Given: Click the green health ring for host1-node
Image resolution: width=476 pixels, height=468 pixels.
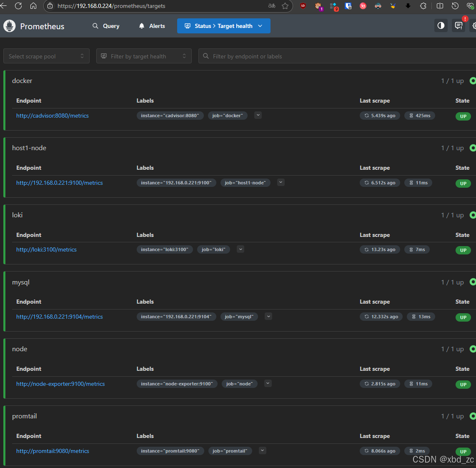Looking at the screenshot, I should click(x=473, y=148).
